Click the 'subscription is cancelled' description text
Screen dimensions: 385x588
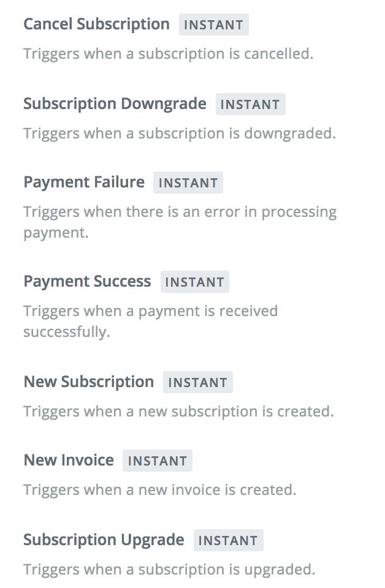(x=168, y=54)
